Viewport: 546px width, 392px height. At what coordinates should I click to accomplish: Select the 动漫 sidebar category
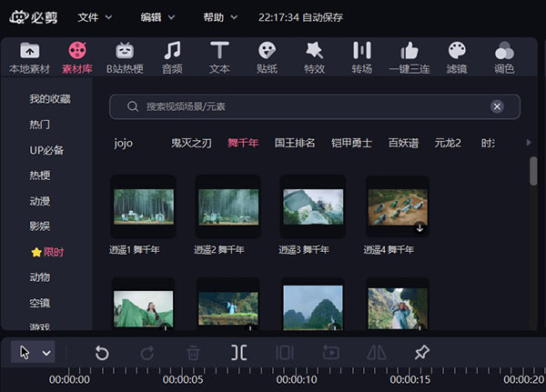pyautogui.click(x=39, y=200)
